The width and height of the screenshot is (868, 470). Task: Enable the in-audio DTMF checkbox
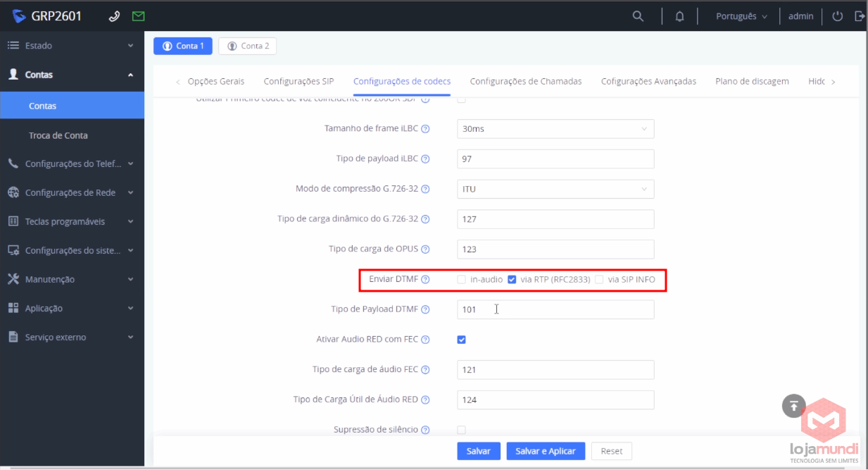[x=462, y=280]
